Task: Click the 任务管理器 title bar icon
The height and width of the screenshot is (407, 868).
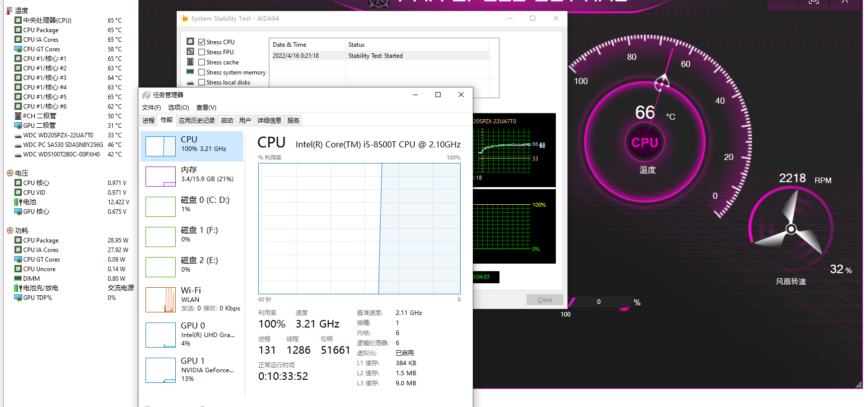Action: pyautogui.click(x=147, y=95)
